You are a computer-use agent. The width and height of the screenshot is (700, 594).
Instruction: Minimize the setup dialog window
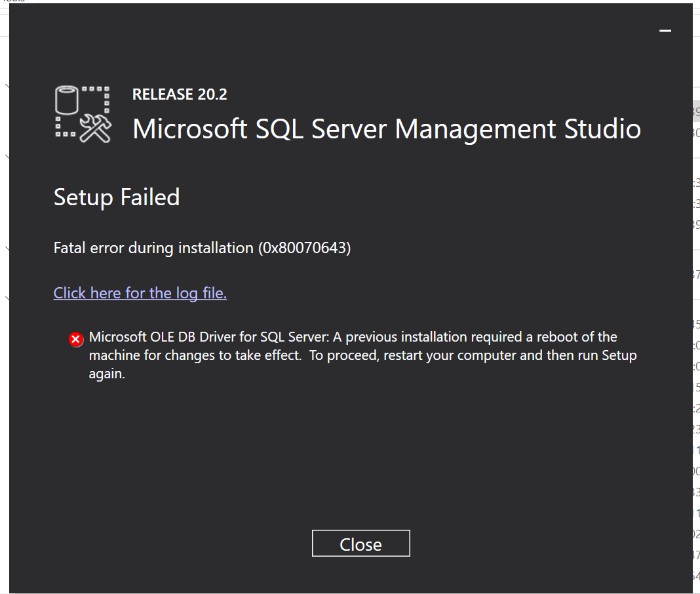click(x=665, y=31)
